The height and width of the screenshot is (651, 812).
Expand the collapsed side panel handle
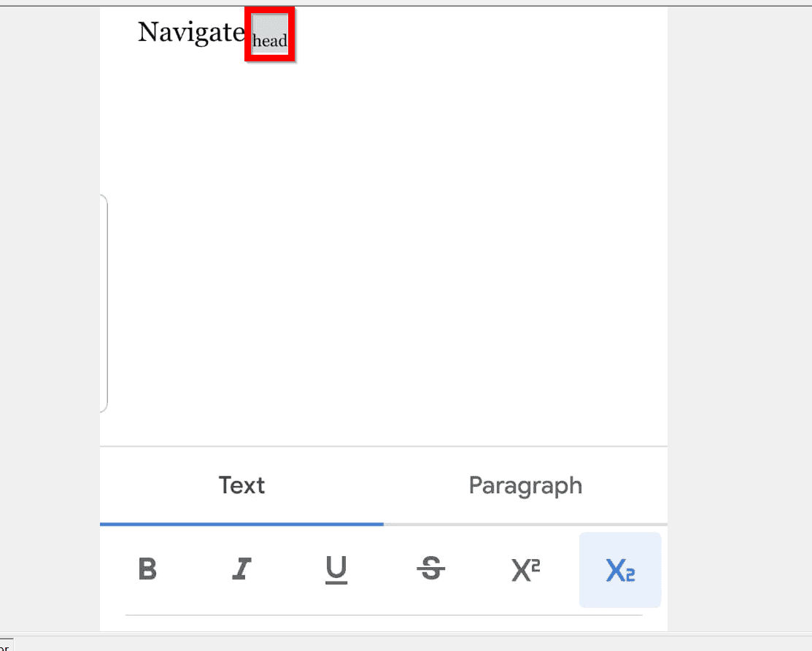[105, 303]
